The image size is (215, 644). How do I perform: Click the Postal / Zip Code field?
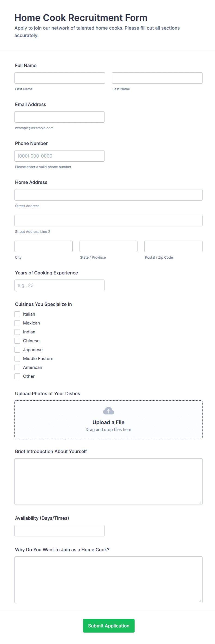click(x=173, y=246)
